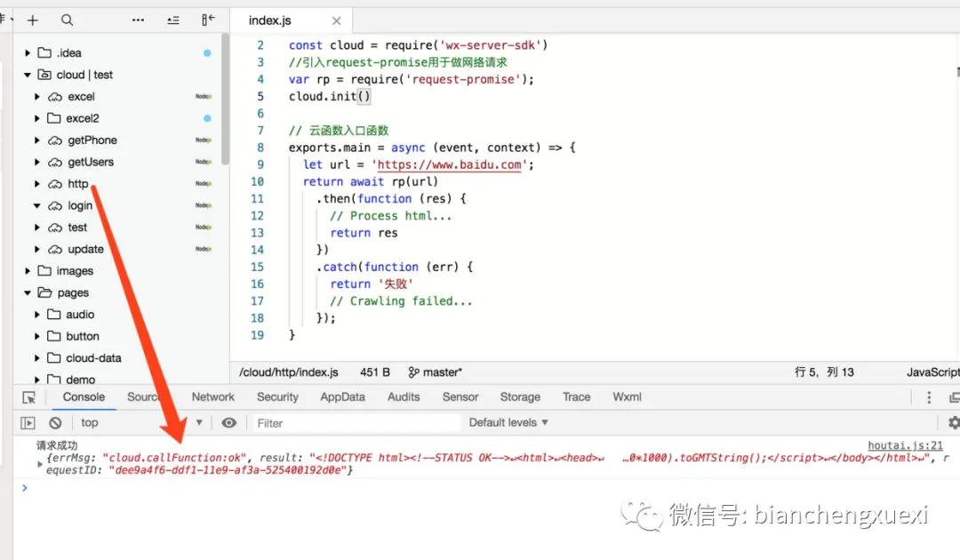
Task: Switch to the Console tab
Action: click(84, 396)
